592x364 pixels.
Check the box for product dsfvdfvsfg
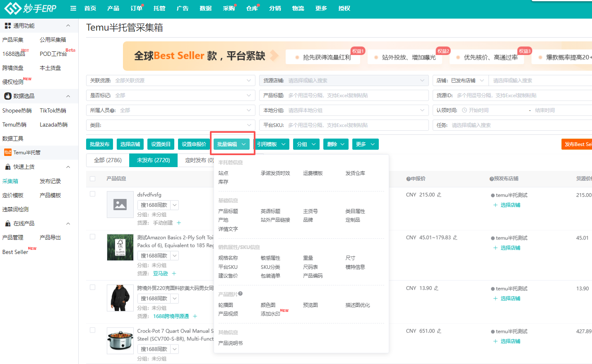pyautogui.click(x=93, y=194)
